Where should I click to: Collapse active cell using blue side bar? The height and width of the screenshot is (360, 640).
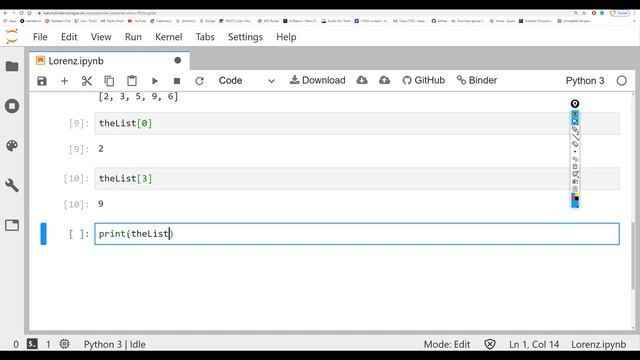[43, 234]
